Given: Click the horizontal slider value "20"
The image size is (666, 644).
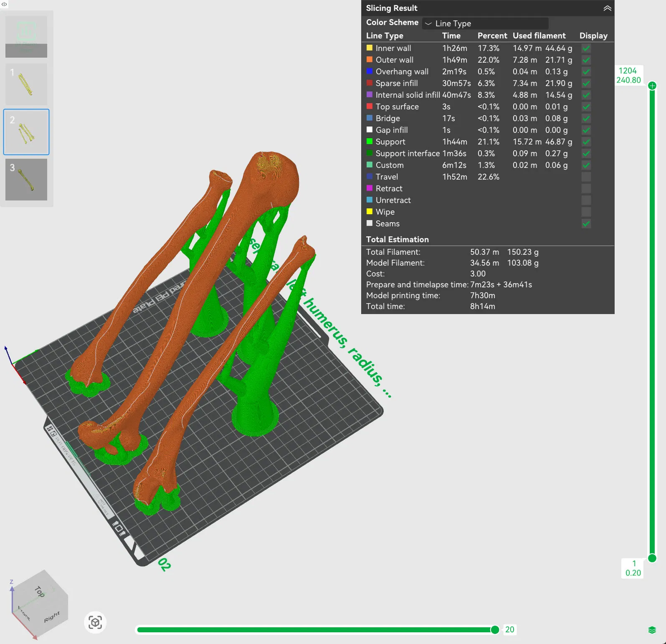Looking at the screenshot, I should (510, 629).
